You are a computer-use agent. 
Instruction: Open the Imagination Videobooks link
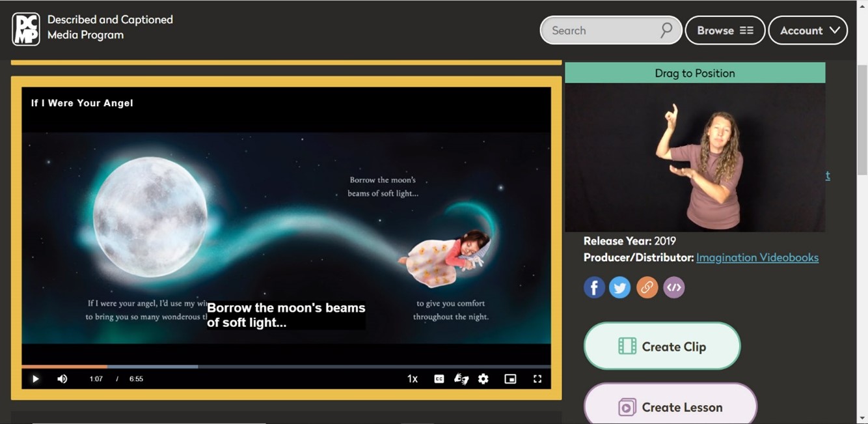[757, 258]
